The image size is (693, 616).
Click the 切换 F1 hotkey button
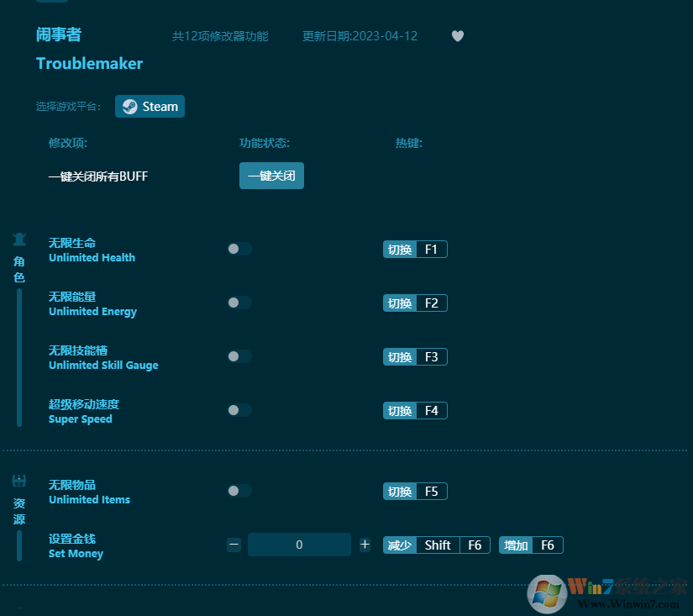pyautogui.click(x=415, y=249)
